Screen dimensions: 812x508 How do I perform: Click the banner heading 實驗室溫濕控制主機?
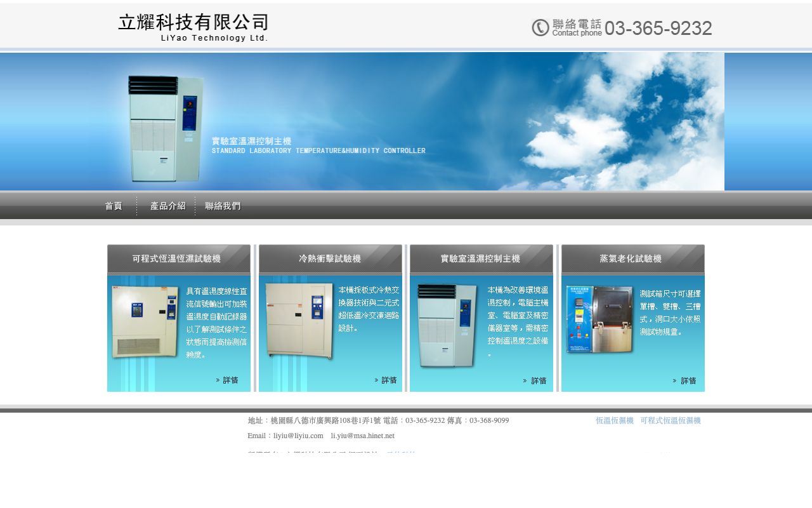click(251, 140)
